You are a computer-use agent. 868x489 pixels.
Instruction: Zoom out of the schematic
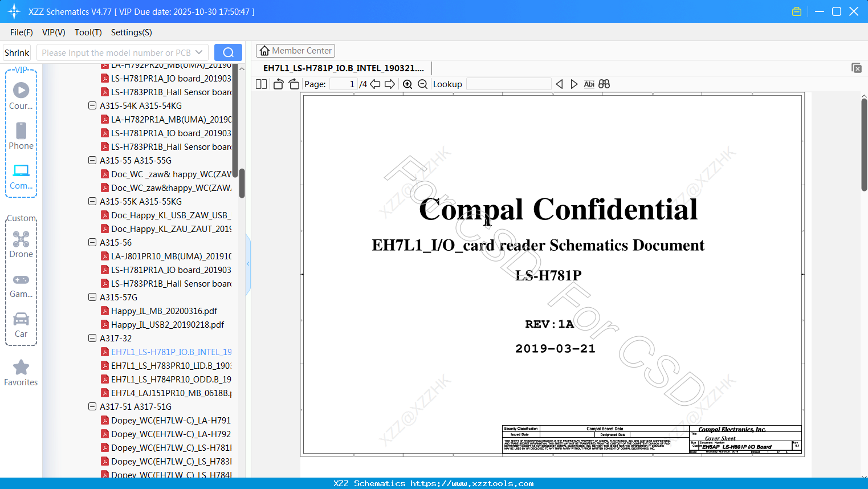[x=422, y=84]
